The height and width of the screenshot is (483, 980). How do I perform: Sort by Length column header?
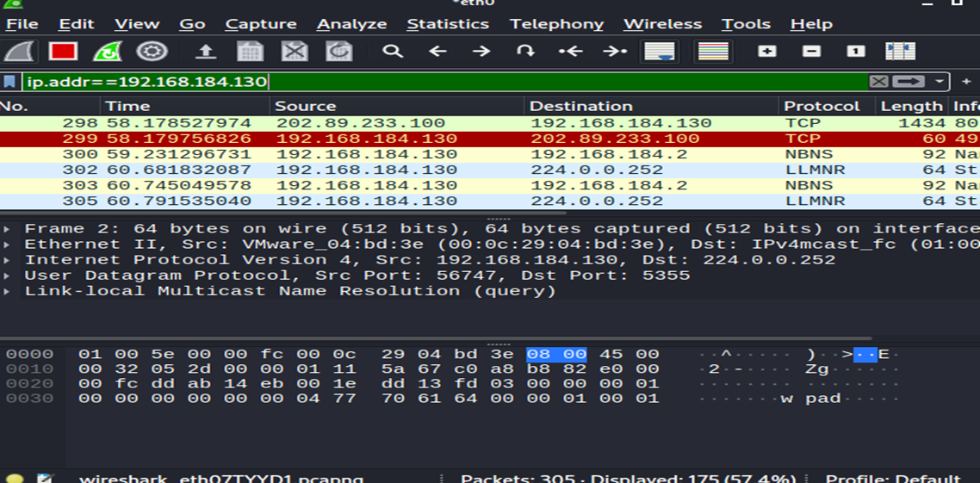point(911,106)
